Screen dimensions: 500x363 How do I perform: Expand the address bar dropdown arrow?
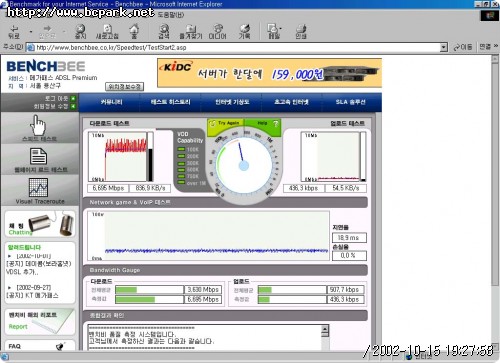tap(443, 47)
